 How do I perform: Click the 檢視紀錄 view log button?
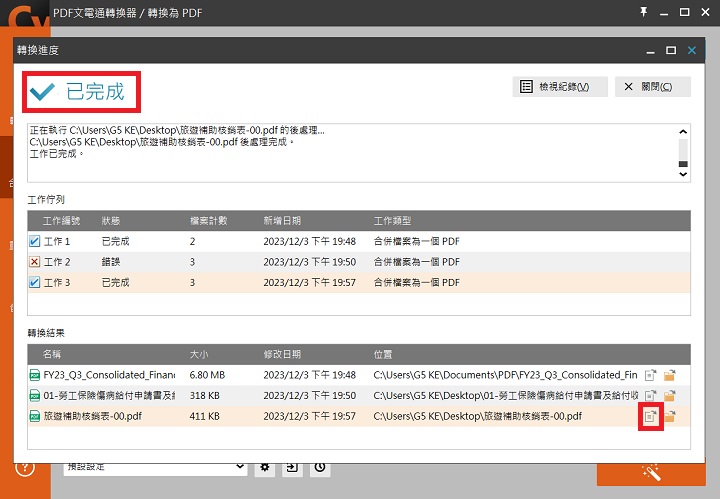point(559,87)
